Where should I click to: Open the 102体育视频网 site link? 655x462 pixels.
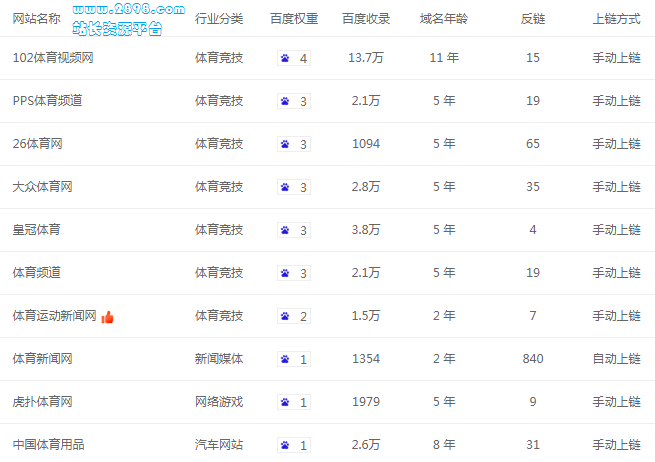point(53,58)
